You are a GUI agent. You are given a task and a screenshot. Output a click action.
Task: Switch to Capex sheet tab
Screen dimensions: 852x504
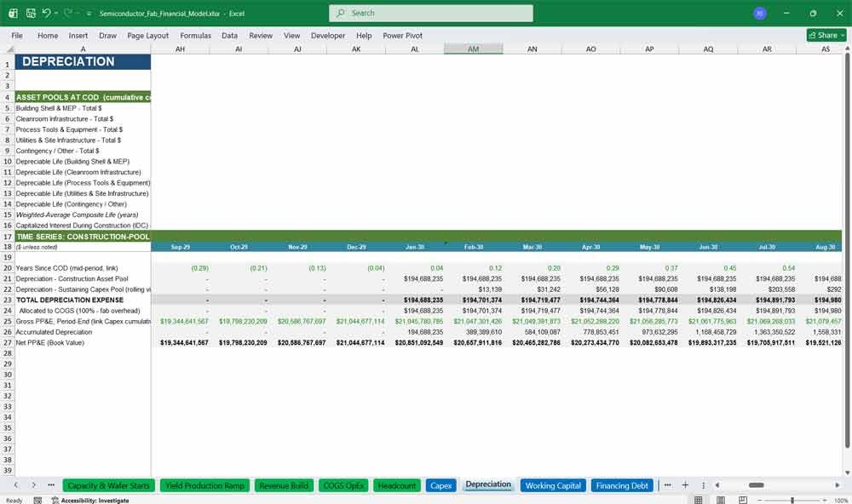pos(440,485)
